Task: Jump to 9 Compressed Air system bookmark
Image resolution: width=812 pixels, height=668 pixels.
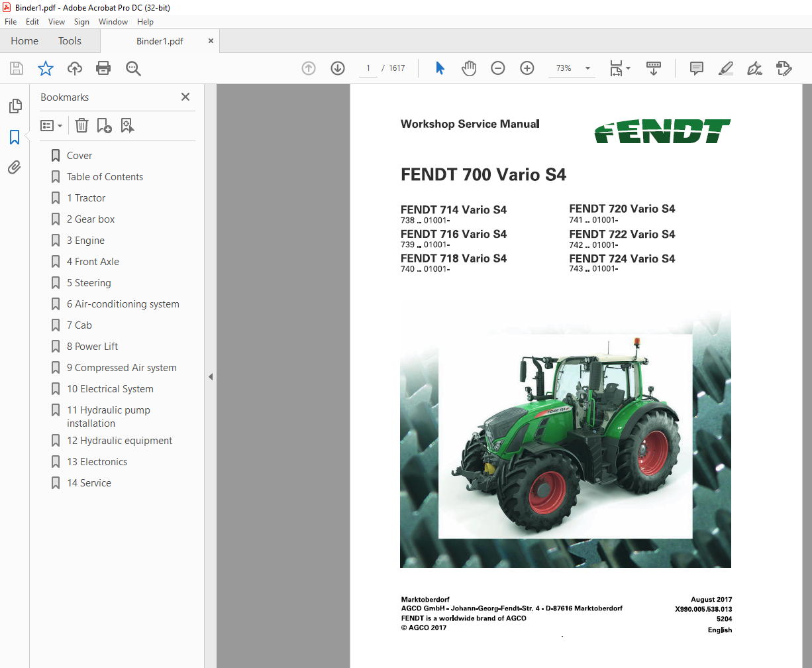Action: (121, 368)
